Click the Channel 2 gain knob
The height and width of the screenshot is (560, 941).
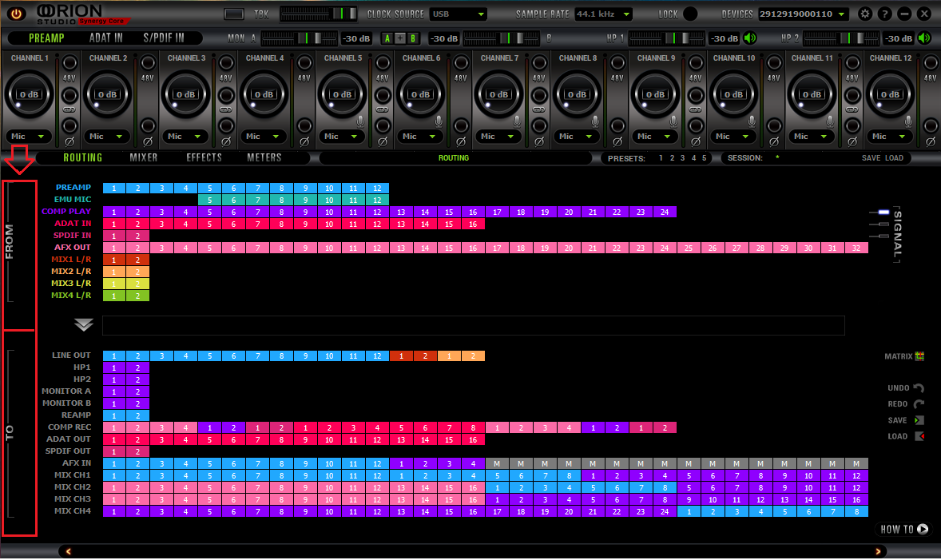click(x=107, y=94)
